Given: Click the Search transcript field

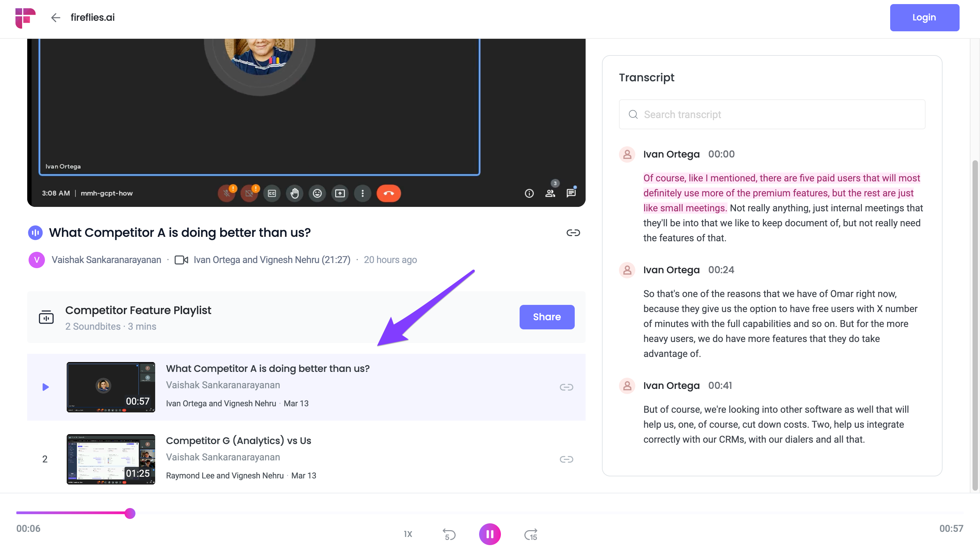Looking at the screenshot, I should click(x=771, y=115).
